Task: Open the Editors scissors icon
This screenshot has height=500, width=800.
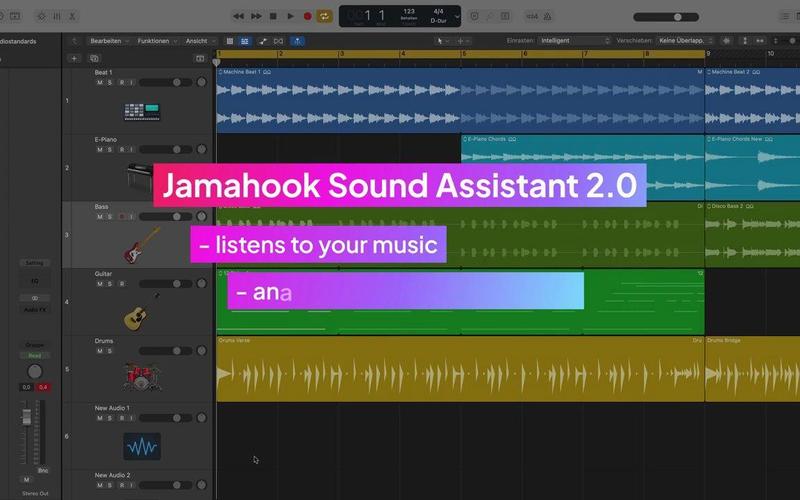Action: (72, 16)
